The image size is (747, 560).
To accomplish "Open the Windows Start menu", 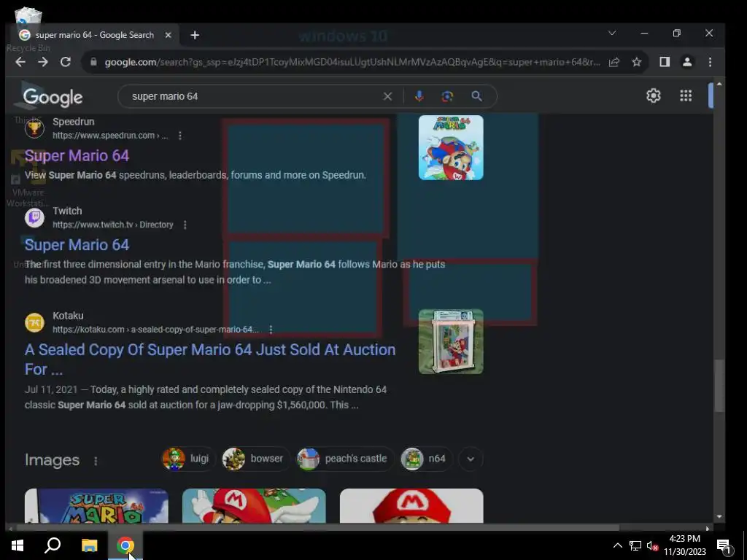I will tap(18, 545).
